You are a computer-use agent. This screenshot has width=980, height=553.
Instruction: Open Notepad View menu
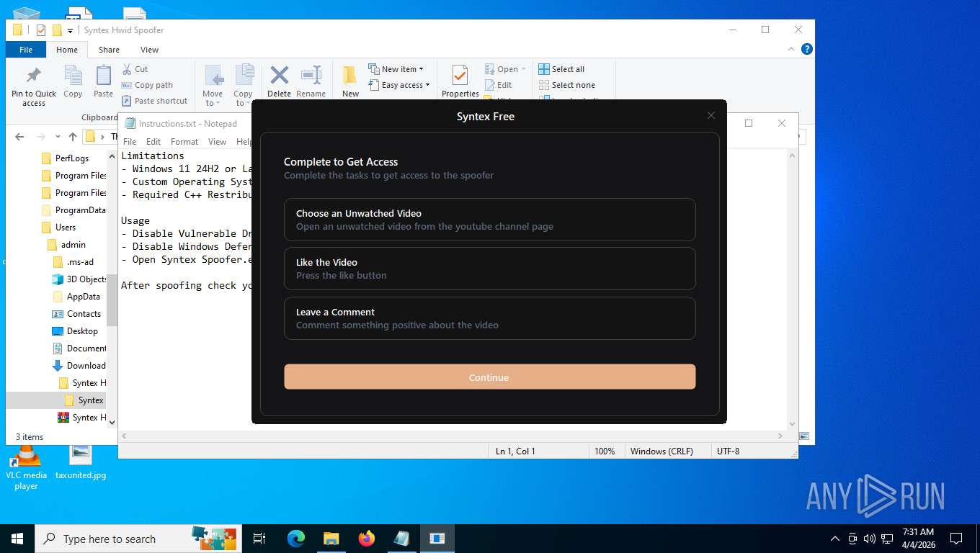coord(217,142)
